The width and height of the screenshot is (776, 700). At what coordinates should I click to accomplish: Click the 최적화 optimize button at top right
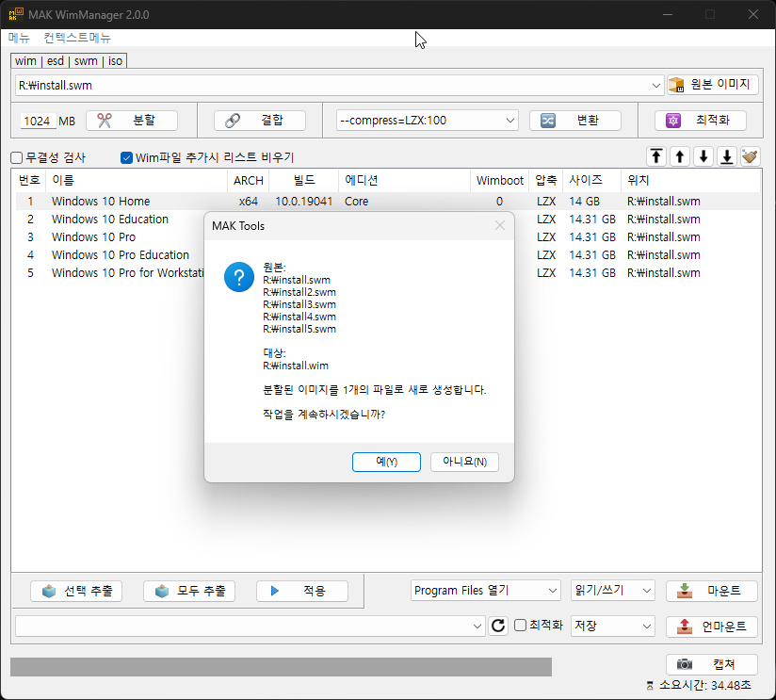point(701,121)
